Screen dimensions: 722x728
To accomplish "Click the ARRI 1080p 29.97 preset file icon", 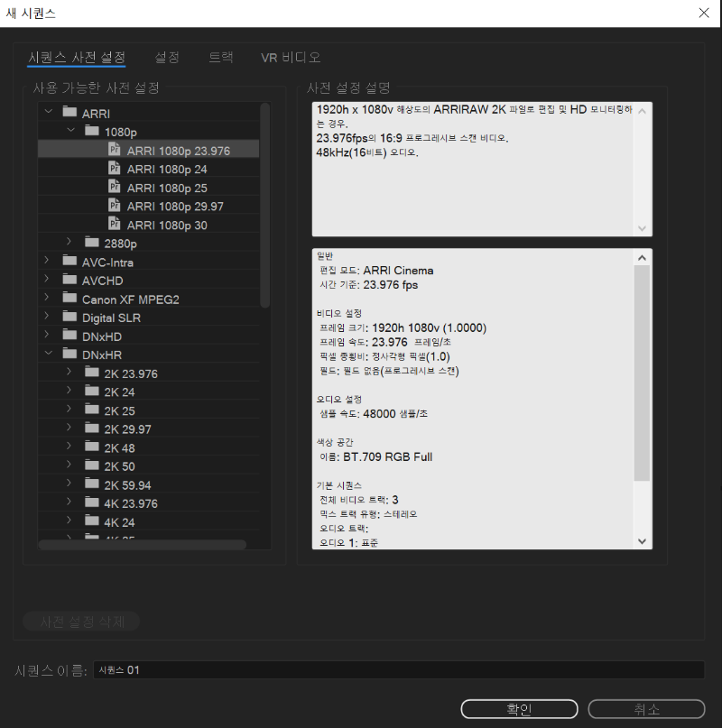I will [115, 205].
